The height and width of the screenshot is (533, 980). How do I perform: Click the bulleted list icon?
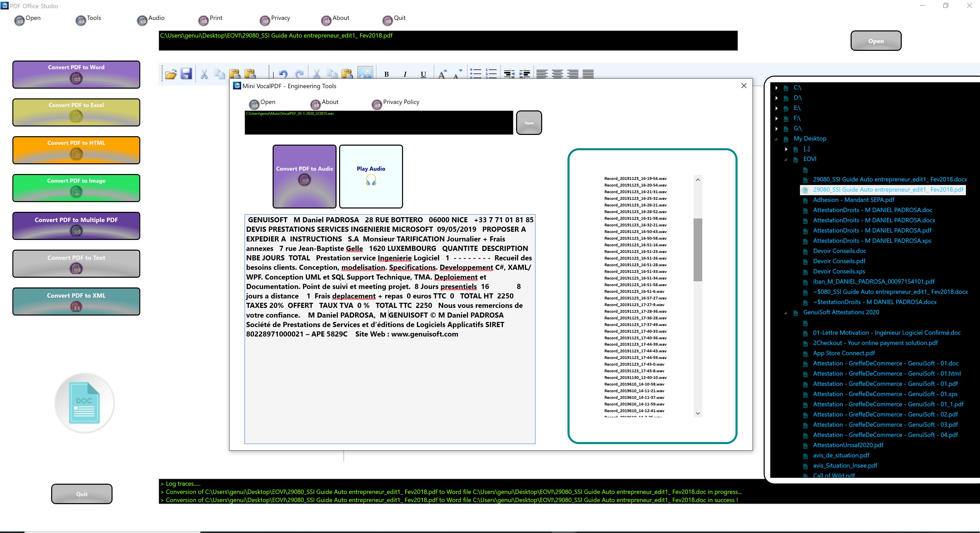click(x=475, y=73)
